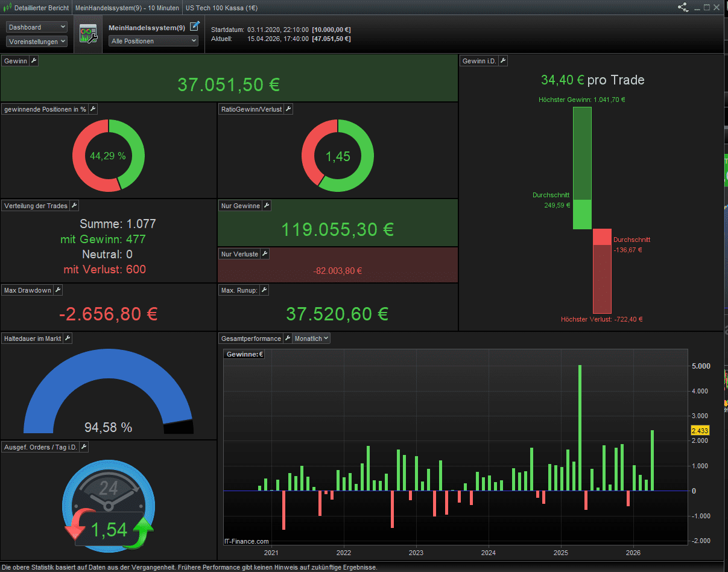Viewport: 728px width, 572px height.
Task: Click the edit pencil next to MeinHandelssystem(9)
Action: pos(194,27)
